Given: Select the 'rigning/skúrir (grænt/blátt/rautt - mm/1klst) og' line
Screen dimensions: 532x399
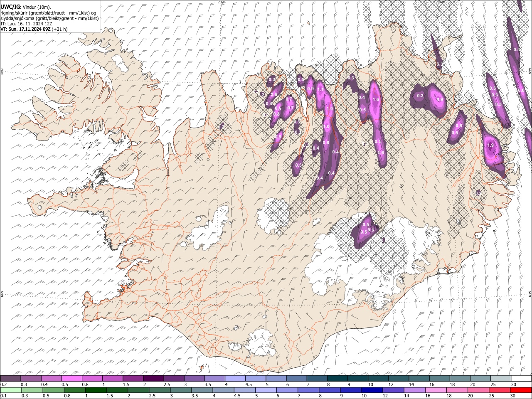Looking at the screenshot, I should pyautogui.click(x=49, y=12).
